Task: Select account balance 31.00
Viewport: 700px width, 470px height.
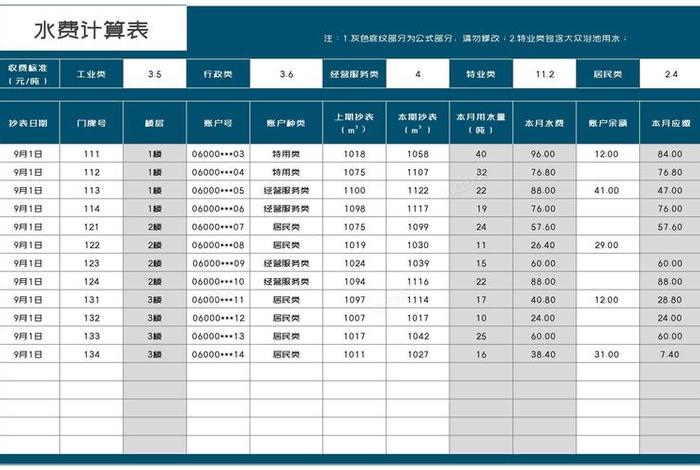Action: click(x=608, y=354)
